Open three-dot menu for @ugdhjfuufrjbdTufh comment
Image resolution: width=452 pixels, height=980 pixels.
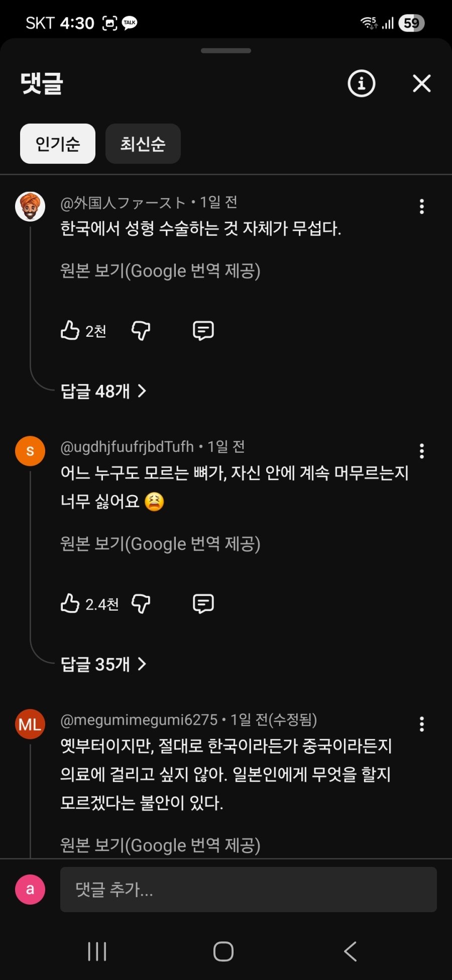pyautogui.click(x=421, y=451)
